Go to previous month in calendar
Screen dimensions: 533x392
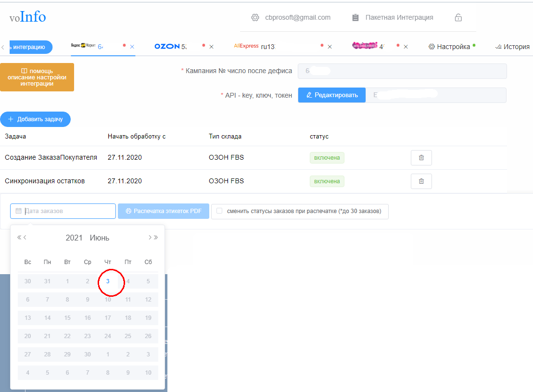(x=25, y=238)
